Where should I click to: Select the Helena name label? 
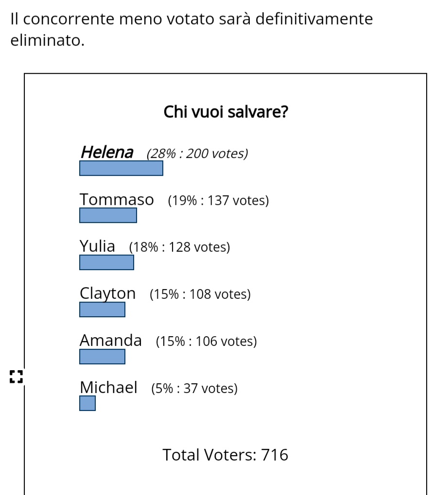coord(107,153)
